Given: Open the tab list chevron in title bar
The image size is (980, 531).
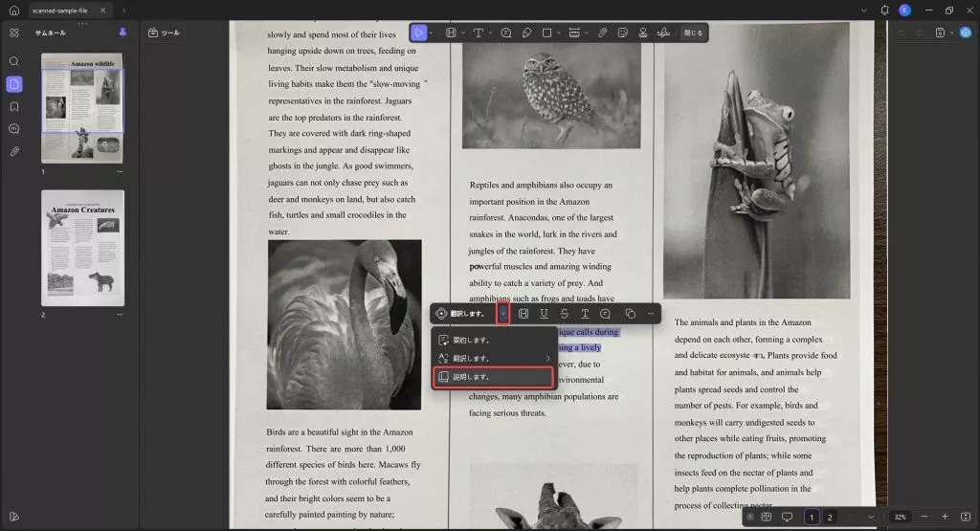Looking at the screenshot, I should click(x=864, y=11).
